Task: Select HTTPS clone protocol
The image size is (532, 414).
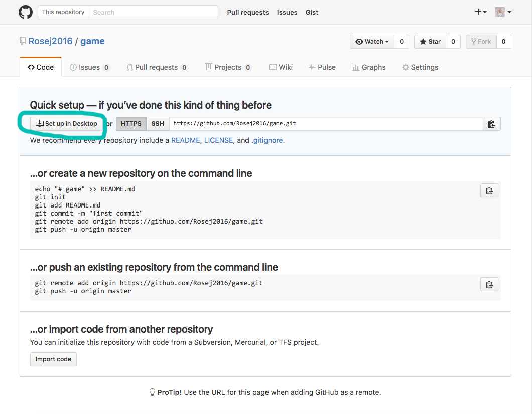Action: coord(131,123)
